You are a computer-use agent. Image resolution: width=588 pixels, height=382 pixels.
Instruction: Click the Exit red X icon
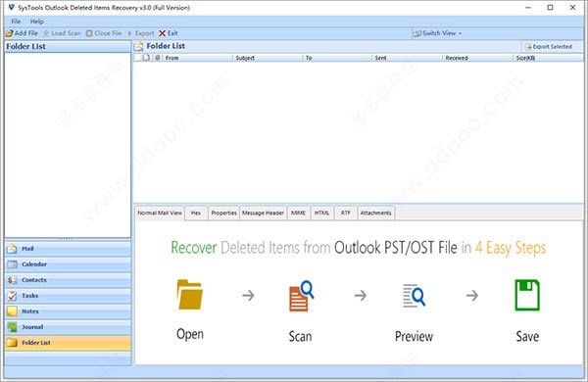162,33
